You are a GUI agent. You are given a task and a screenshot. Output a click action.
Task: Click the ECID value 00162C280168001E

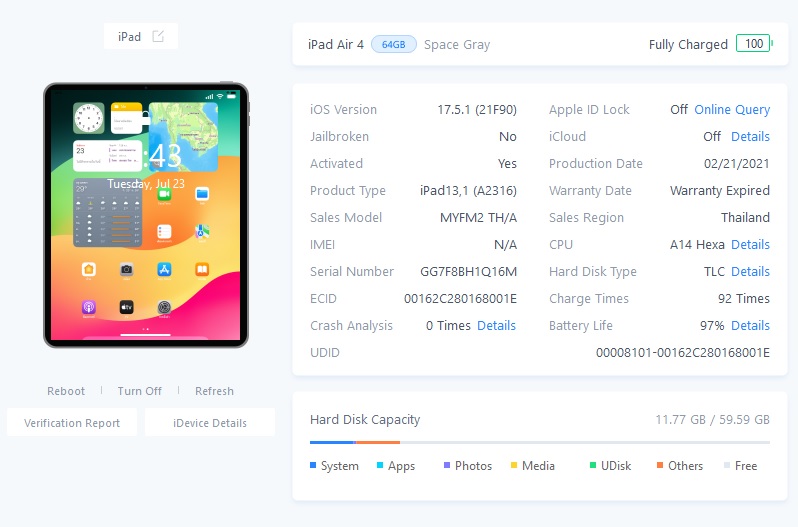click(460, 298)
